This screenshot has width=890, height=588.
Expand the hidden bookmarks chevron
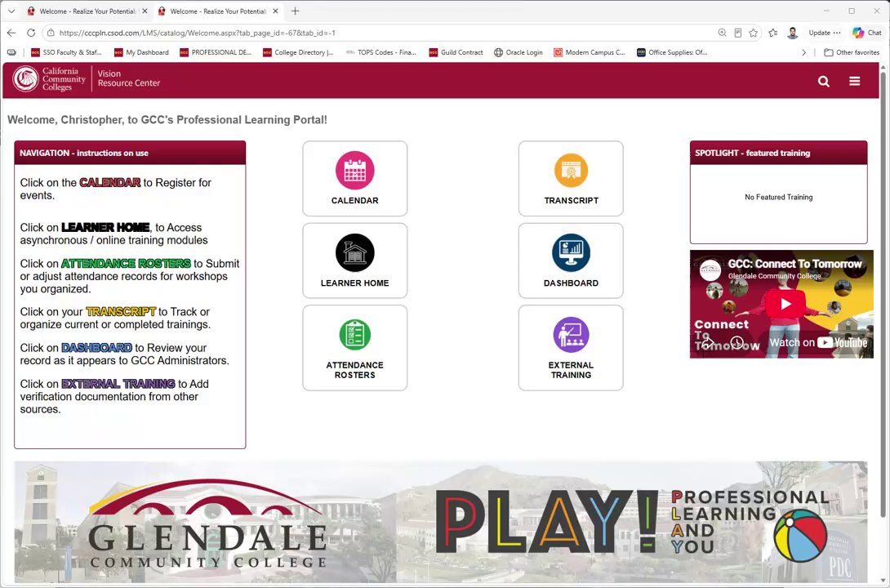[x=803, y=52]
